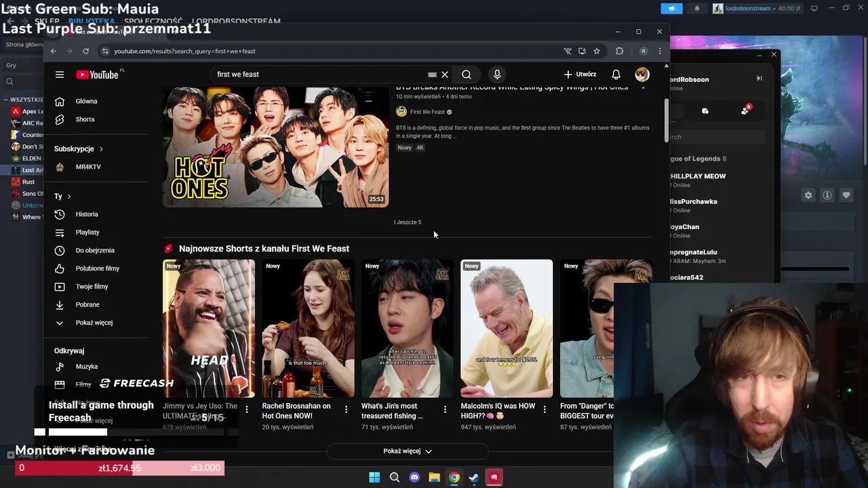The height and width of the screenshot is (488, 868).
Task: Select Rust in Steam games list
Action: (28, 182)
